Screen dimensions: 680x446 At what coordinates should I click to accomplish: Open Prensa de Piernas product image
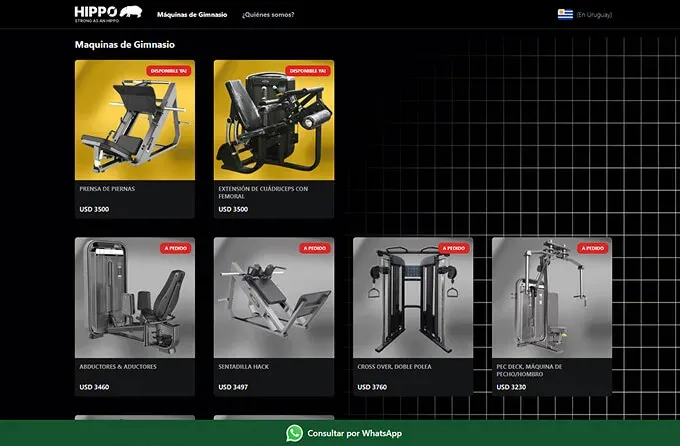135,120
